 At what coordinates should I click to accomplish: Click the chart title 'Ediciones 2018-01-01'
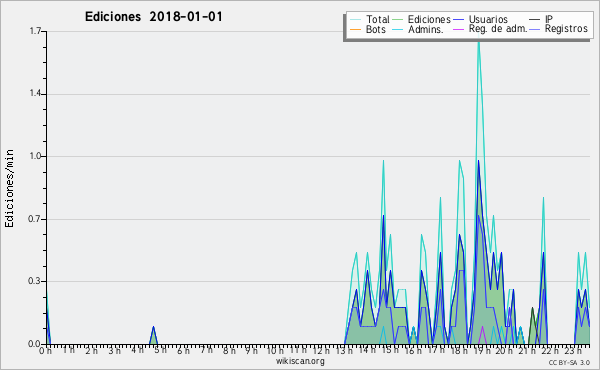(x=153, y=17)
